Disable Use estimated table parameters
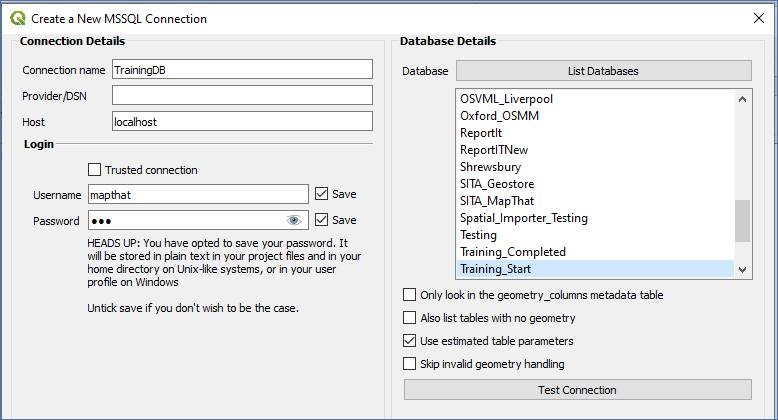Image resolution: width=778 pixels, height=420 pixels. tap(409, 341)
